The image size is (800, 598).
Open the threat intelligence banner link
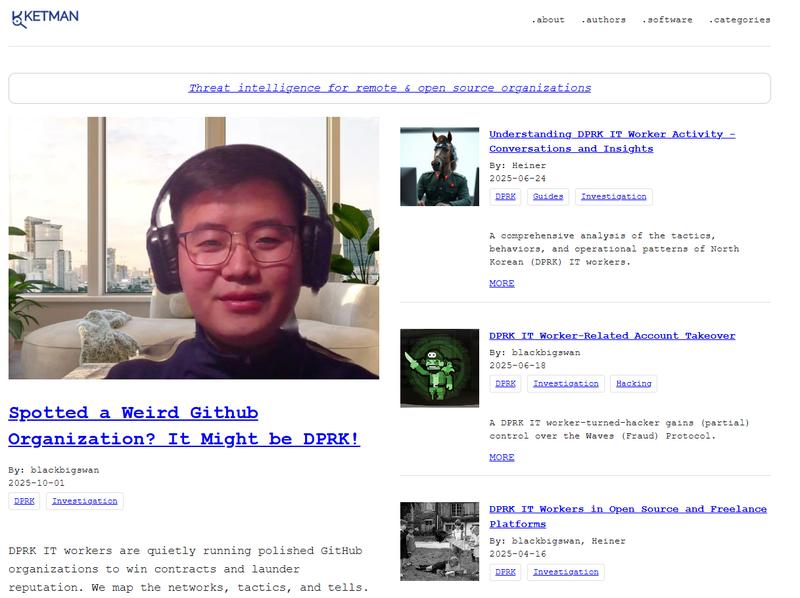(x=390, y=88)
